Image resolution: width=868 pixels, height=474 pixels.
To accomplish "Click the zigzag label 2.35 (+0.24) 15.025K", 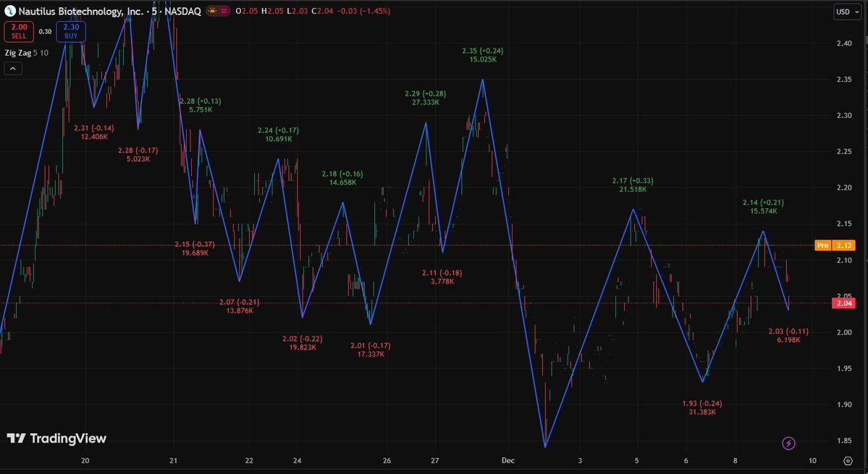I will click(483, 55).
